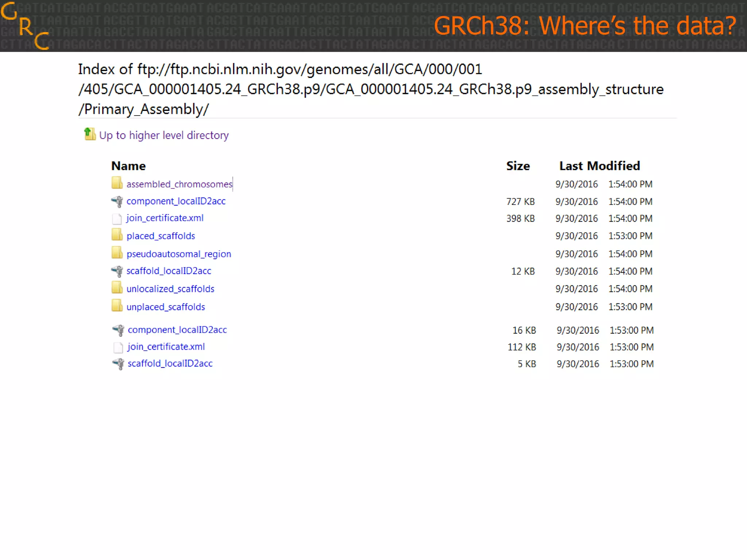This screenshot has height=560, width=747.
Task: Click the assembled_chromosomes folder icon
Action: pyautogui.click(x=117, y=183)
